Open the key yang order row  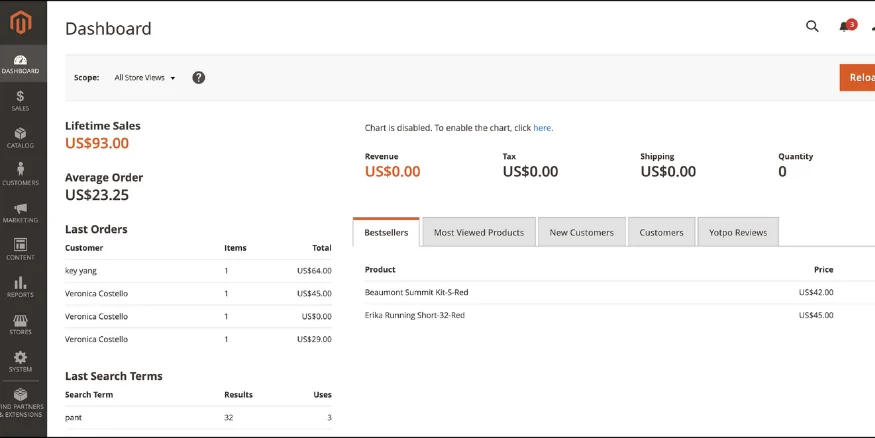(x=198, y=271)
